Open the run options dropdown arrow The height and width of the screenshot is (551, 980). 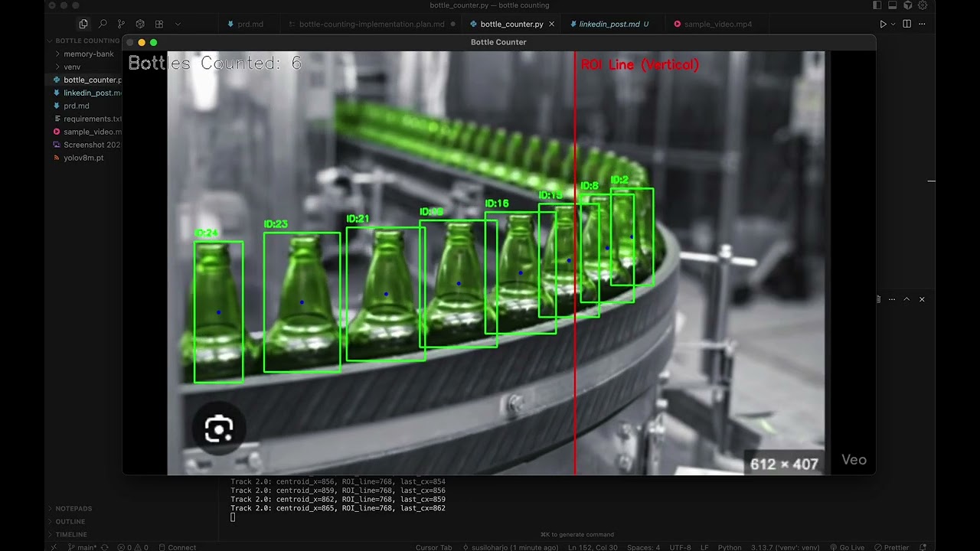tap(893, 24)
